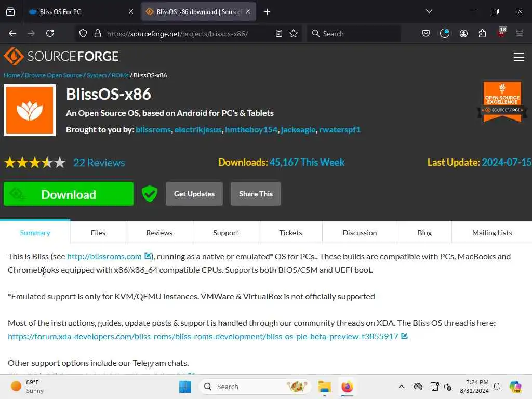Click the 22 Reviews link
The height and width of the screenshot is (399, 532).
point(99,163)
